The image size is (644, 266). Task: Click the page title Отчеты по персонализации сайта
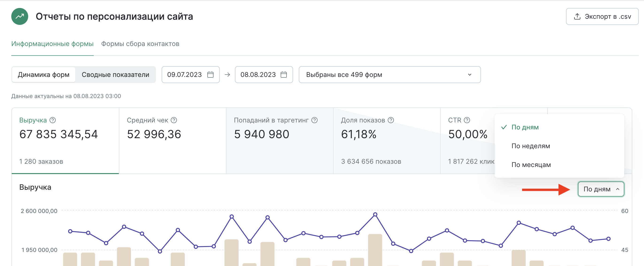click(x=114, y=16)
